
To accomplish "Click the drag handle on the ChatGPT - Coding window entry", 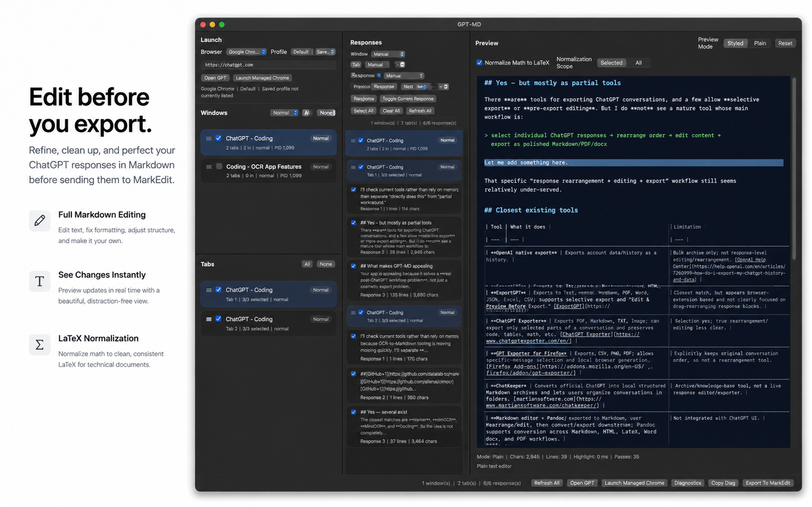I will 209,138.
